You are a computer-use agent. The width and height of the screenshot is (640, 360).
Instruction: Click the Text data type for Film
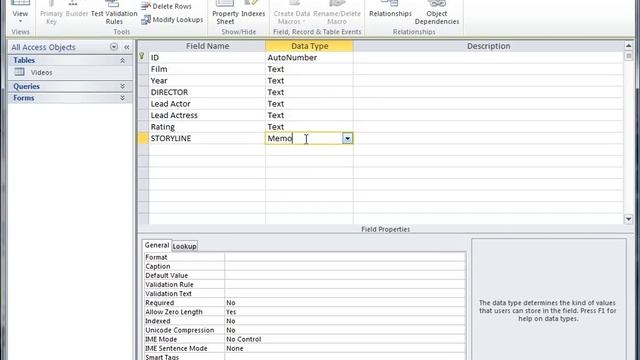tap(309, 69)
